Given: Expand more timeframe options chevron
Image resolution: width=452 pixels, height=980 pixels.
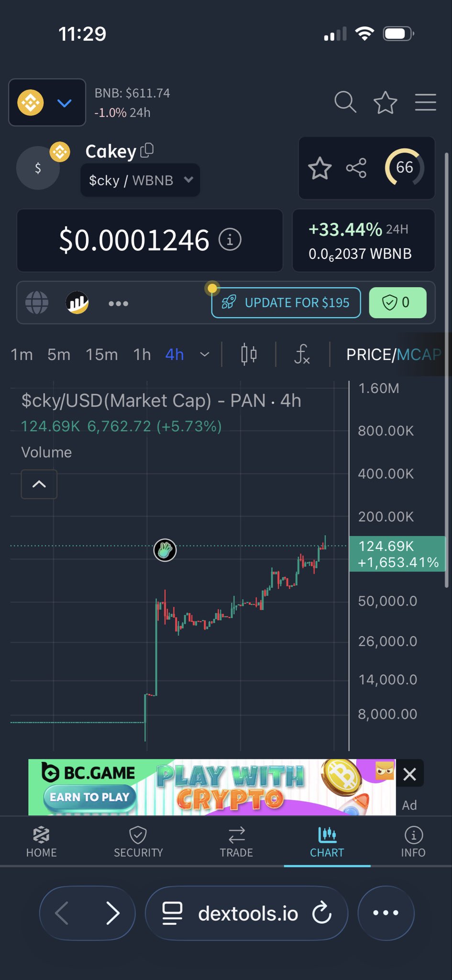Looking at the screenshot, I should (205, 355).
